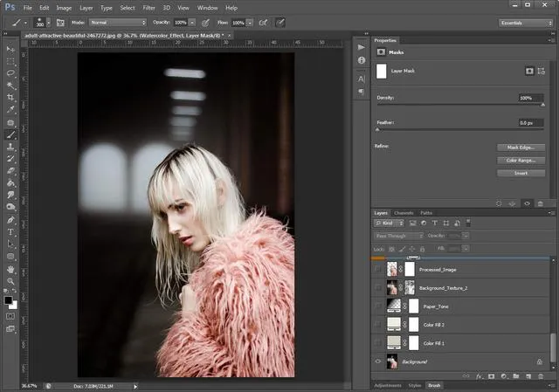Click the Color Range button
Image resolution: width=559 pixels, height=392 pixels.
point(521,161)
